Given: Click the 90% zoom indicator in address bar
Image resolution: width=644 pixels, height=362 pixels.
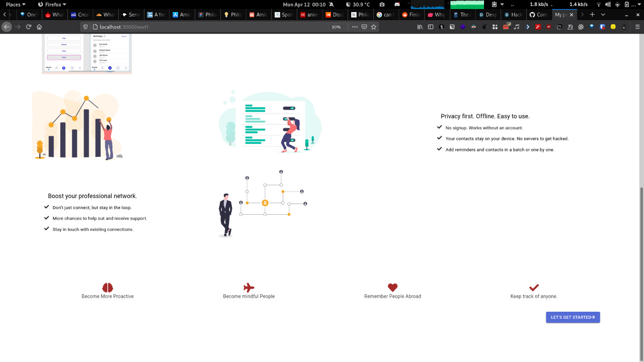Looking at the screenshot, I should pos(336,27).
